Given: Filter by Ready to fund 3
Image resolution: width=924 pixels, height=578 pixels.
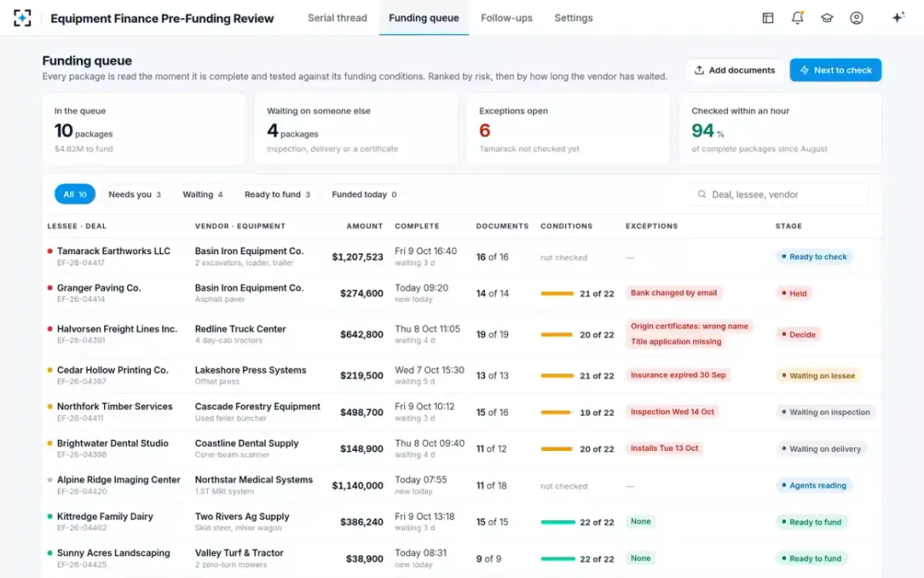Looking at the screenshot, I should 277,194.
